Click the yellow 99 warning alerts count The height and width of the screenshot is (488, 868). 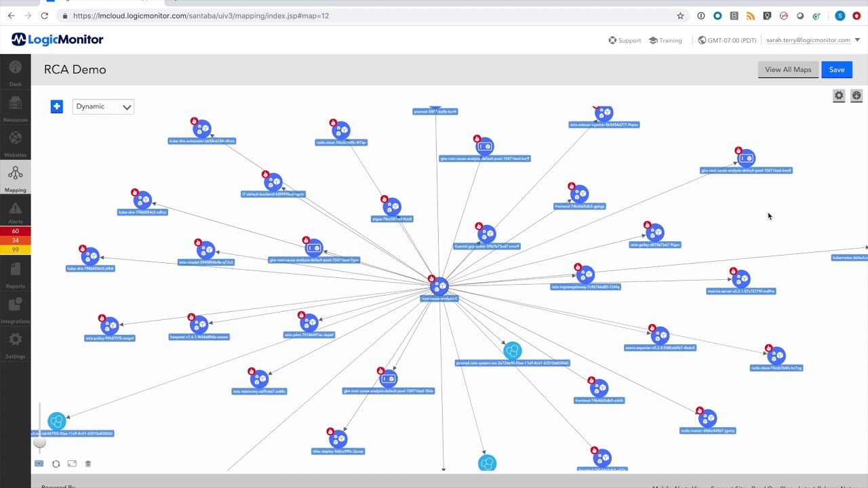[15, 249]
